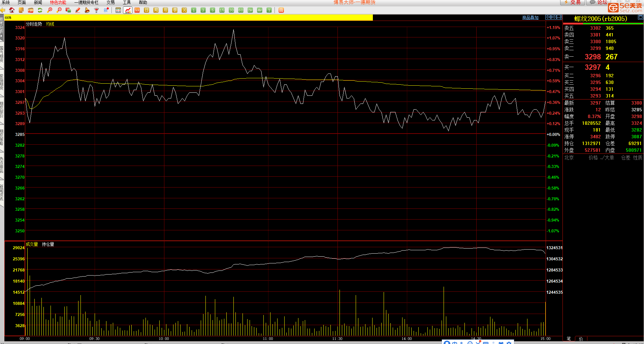Switch to the 价 tab below quotes
Viewport: 644px width, 344px height.
coord(581,339)
